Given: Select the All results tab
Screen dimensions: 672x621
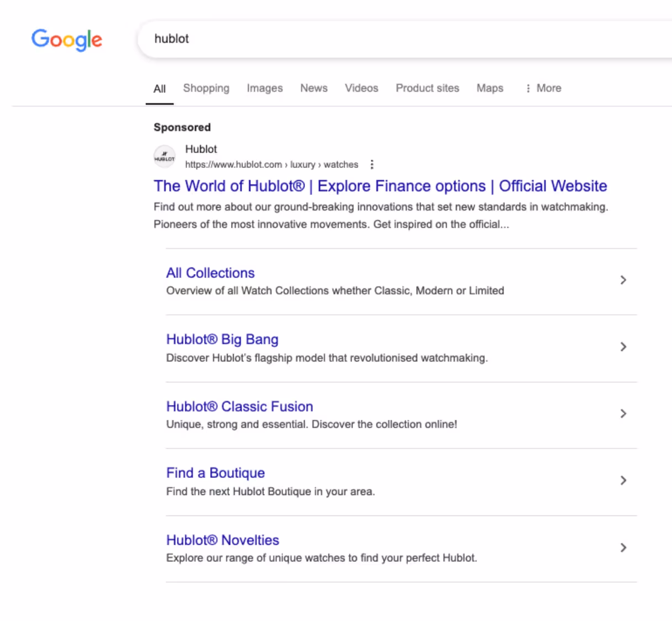Looking at the screenshot, I should pos(160,88).
